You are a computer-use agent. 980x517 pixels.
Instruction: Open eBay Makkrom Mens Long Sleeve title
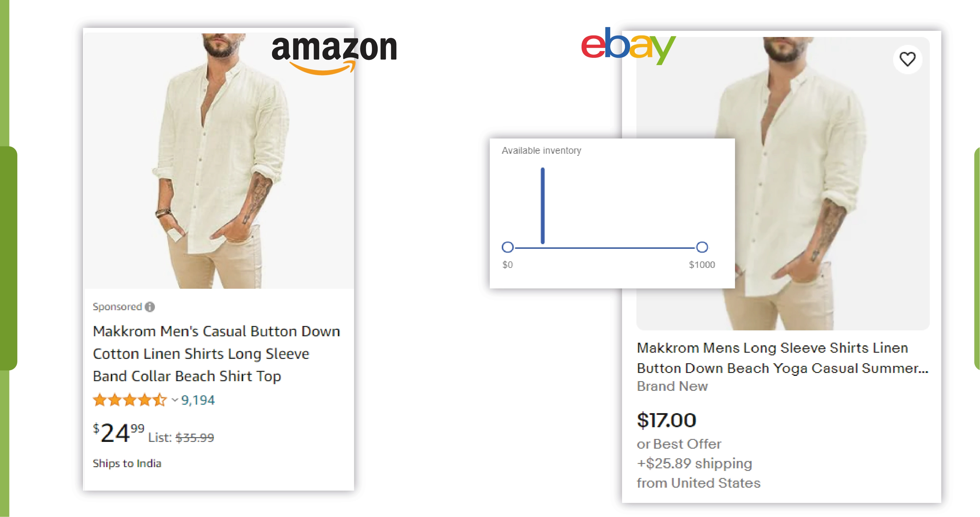tap(782, 358)
